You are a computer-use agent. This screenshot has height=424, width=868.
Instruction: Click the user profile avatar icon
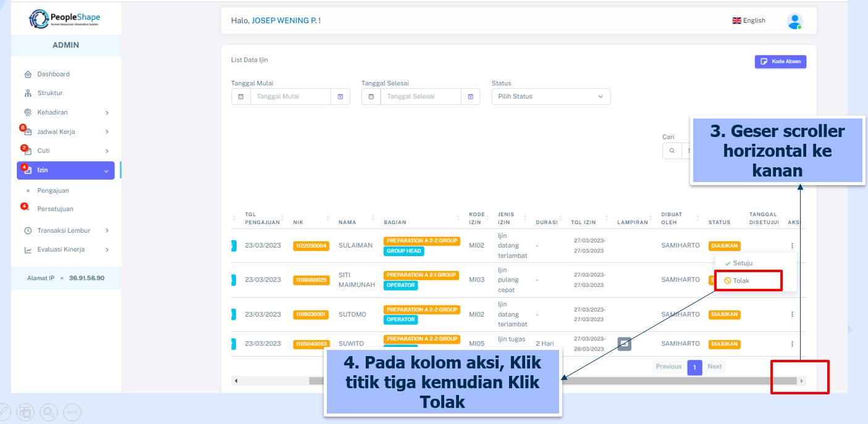click(x=794, y=21)
